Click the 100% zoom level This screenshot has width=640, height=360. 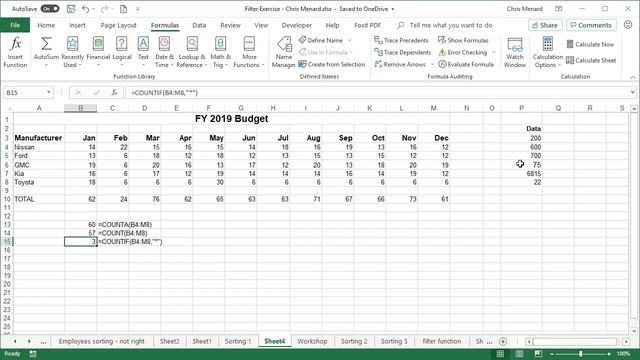coord(623,354)
